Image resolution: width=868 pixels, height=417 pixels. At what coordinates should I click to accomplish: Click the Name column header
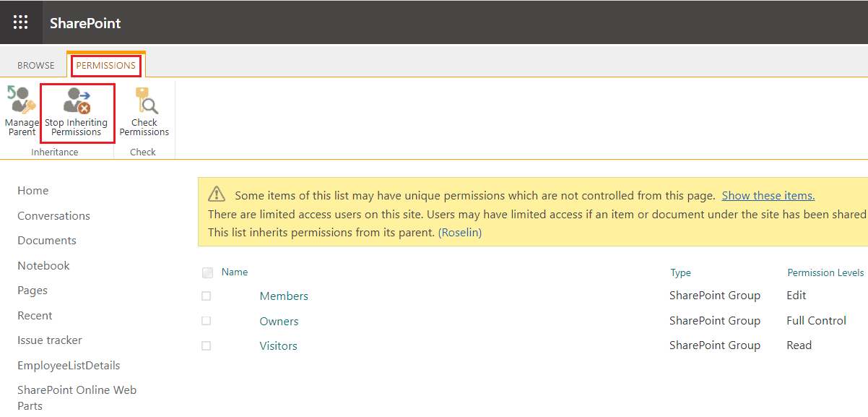coord(235,272)
